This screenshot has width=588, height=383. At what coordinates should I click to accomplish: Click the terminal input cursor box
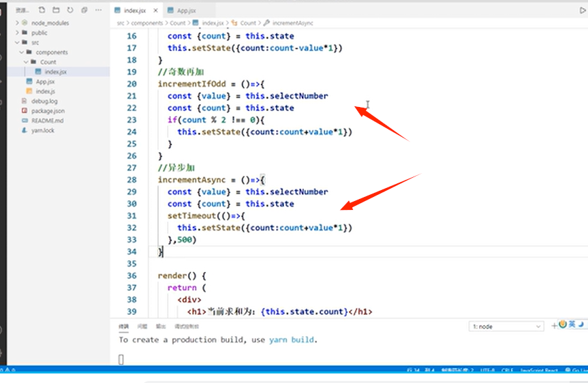pyautogui.click(x=121, y=359)
